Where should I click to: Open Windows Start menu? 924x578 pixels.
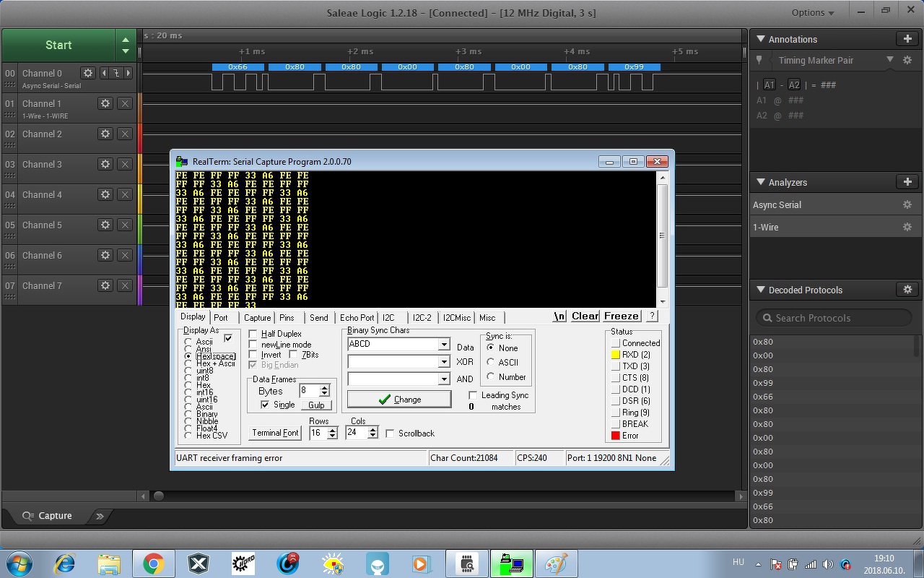19,563
